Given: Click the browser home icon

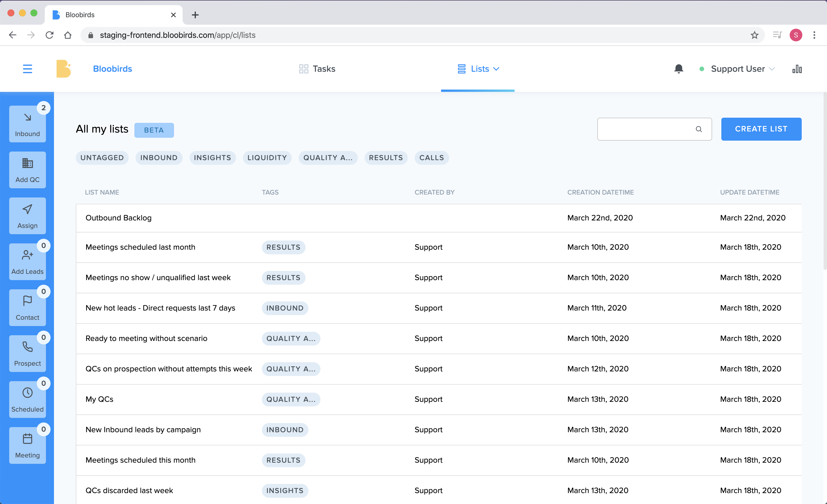Looking at the screenshot, I should 68,35.
